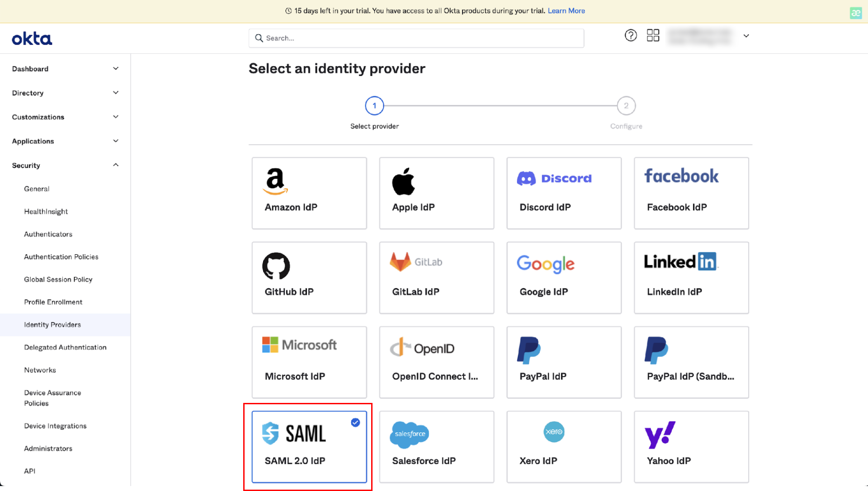This screenshot has width=868, height=491.
Task: Choose the Yahoo IdP provider
Action: click(691, 446)
